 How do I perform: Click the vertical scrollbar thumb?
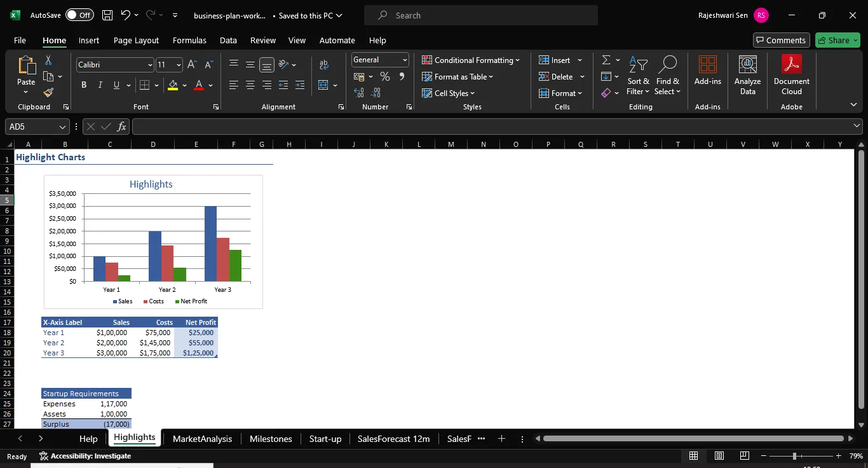point(861,279)
